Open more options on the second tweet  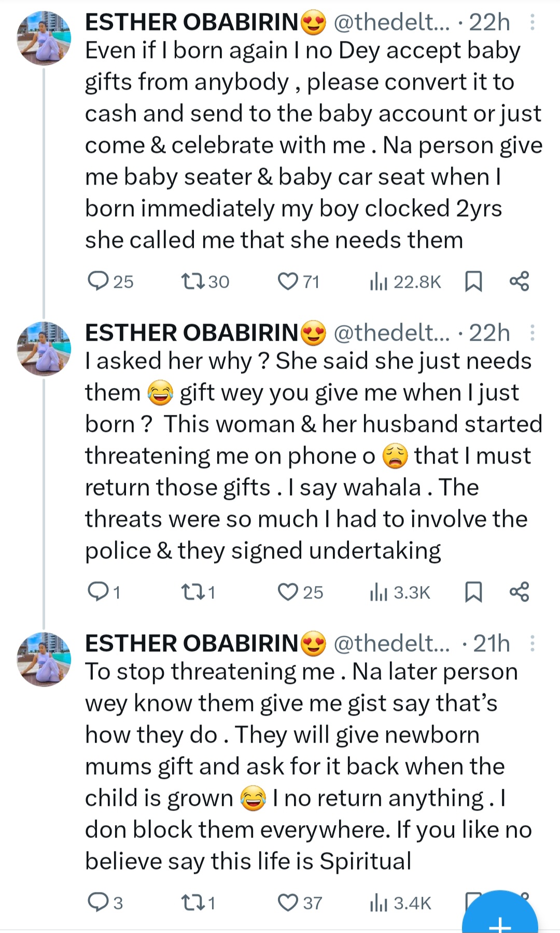point(532,333)
